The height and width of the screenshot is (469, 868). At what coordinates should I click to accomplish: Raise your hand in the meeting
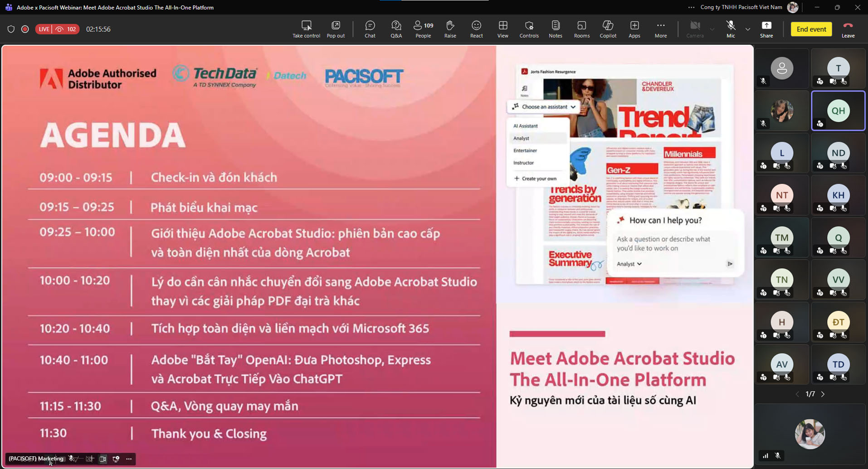tap(450, 29)
